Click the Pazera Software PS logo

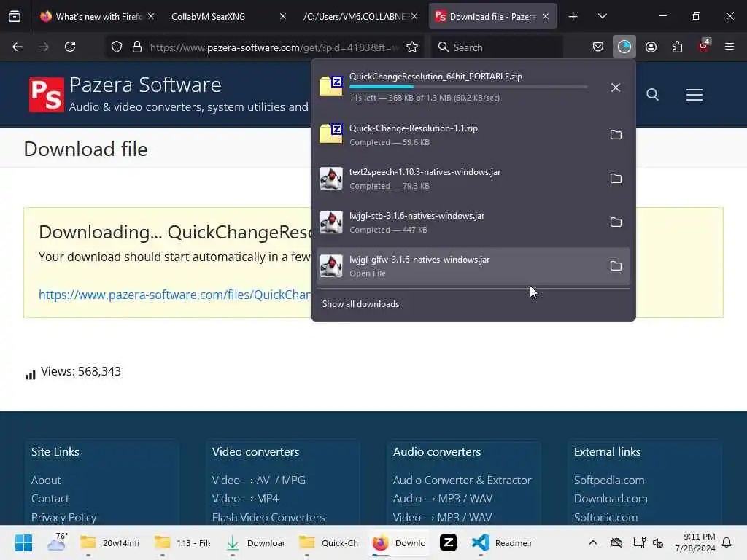click(46, 95)
